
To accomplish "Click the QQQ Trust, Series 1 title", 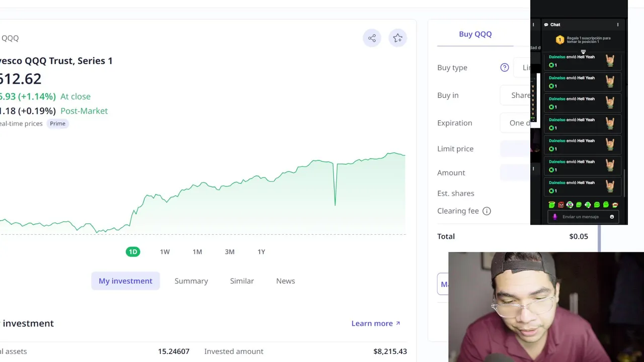I will [x=56, y=61].
